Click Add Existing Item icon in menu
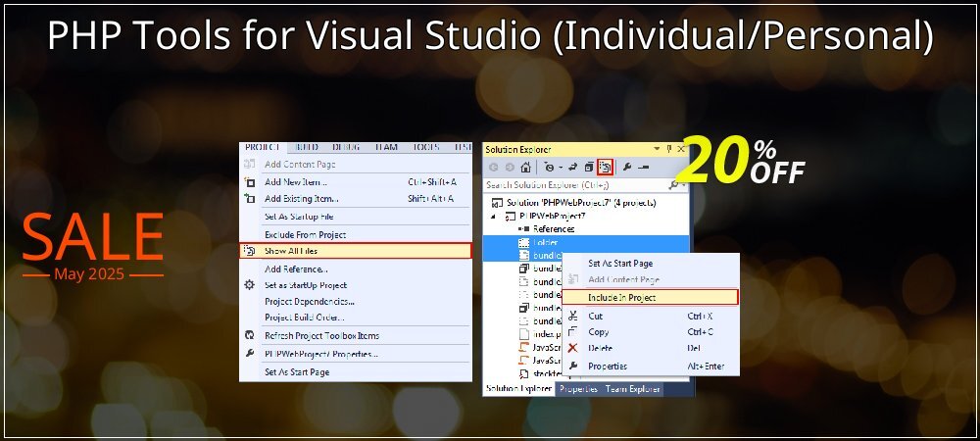 click(249, 199)
